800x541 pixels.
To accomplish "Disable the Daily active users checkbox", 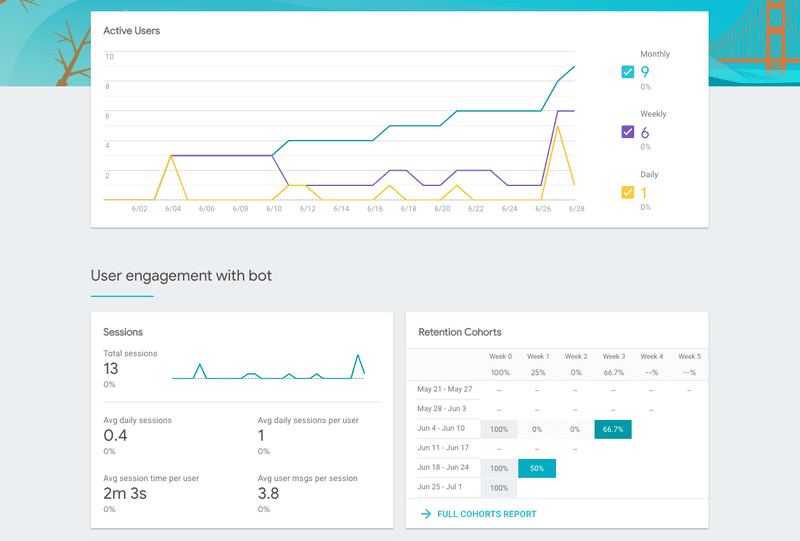I will (627, 192).
